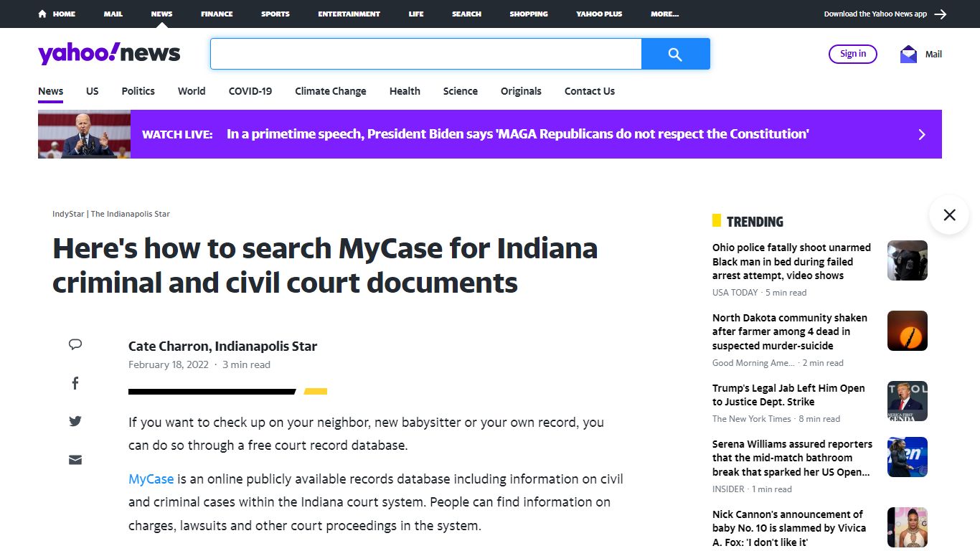Open Trump's Legal Jab trending story

point(788,395)
